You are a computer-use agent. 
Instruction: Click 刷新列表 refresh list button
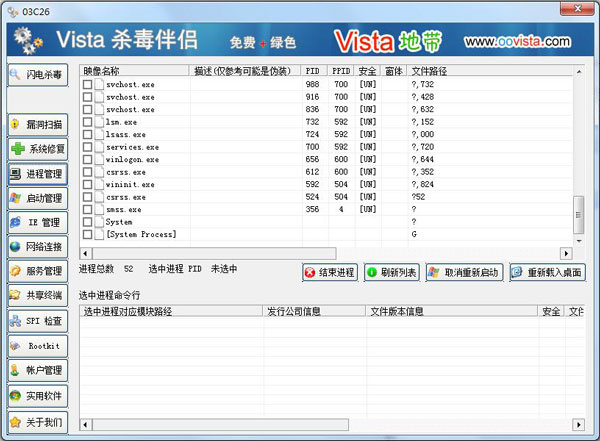[x=391, y=272]
